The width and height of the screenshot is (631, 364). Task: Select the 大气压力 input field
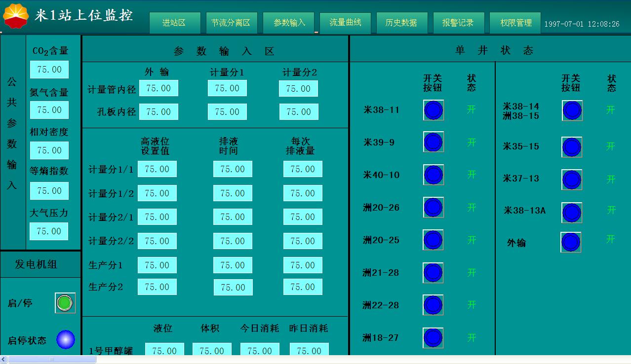pyautogui.click(x=49, y=231)
